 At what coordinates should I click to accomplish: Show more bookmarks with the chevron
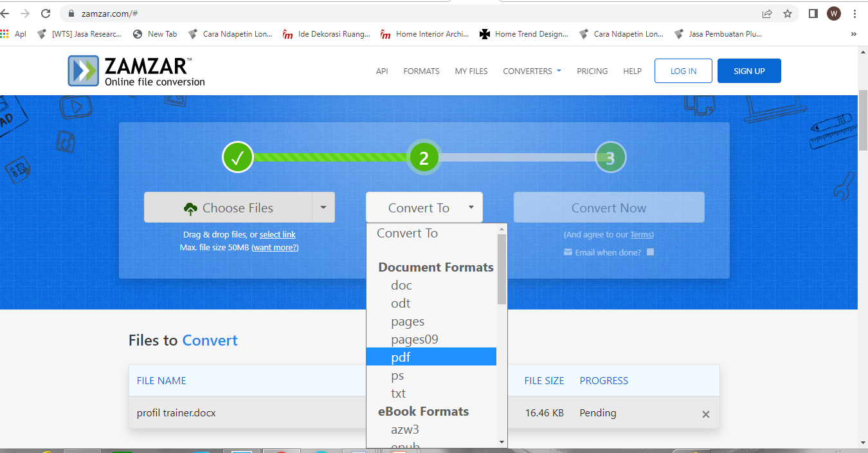pyautogui.click(x=854, y=34)
